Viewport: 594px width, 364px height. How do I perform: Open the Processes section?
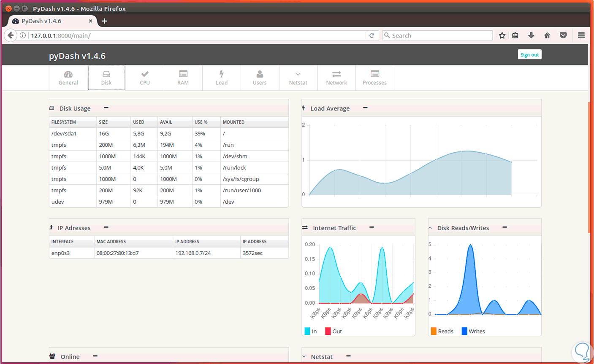(x=374, y=78)
